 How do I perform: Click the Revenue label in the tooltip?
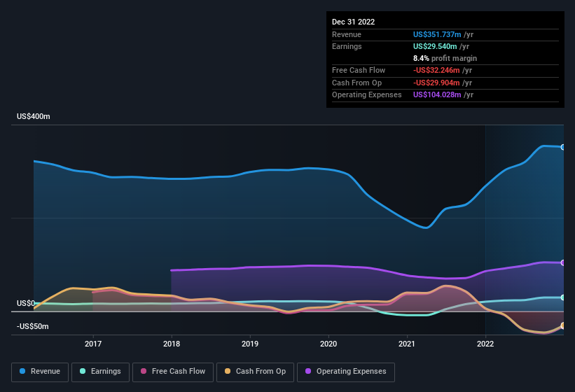tap(347, 34)
